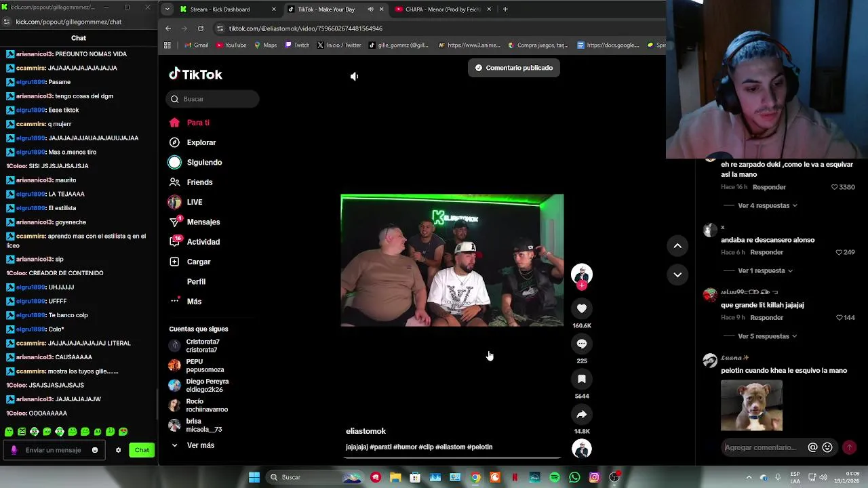
Task: Open the sound disc avatar below share
Action: coord(582,449)
